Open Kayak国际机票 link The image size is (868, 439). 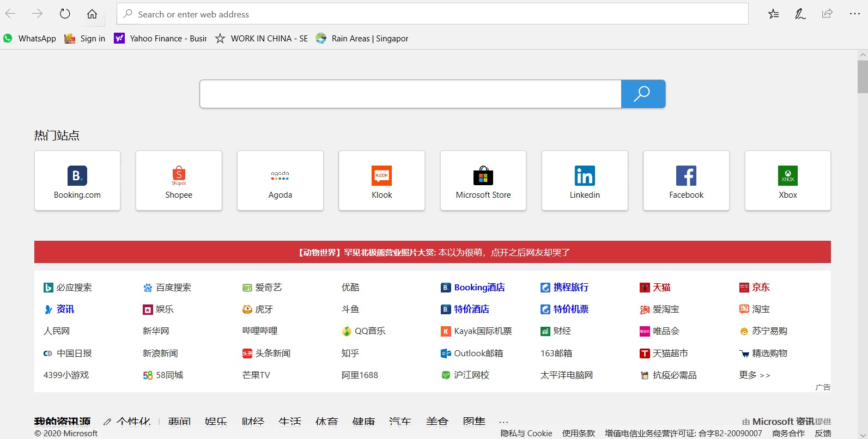point(477,331)
